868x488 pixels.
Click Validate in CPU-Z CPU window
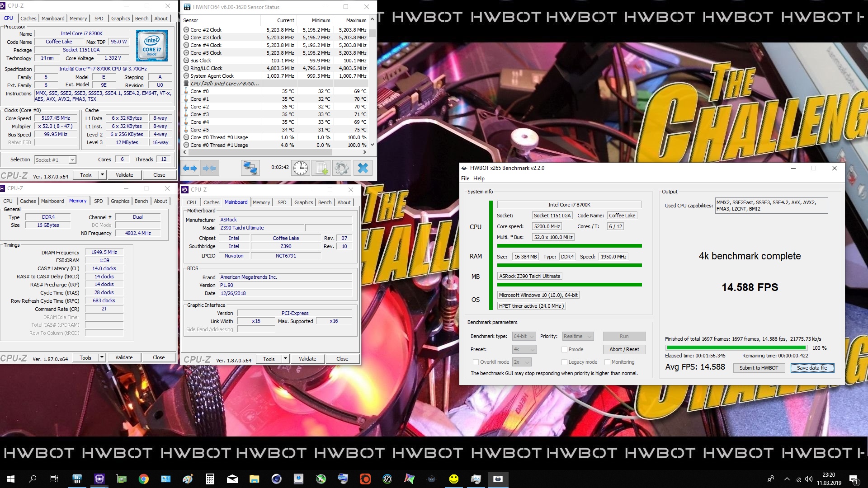click(x=124, y=175)
